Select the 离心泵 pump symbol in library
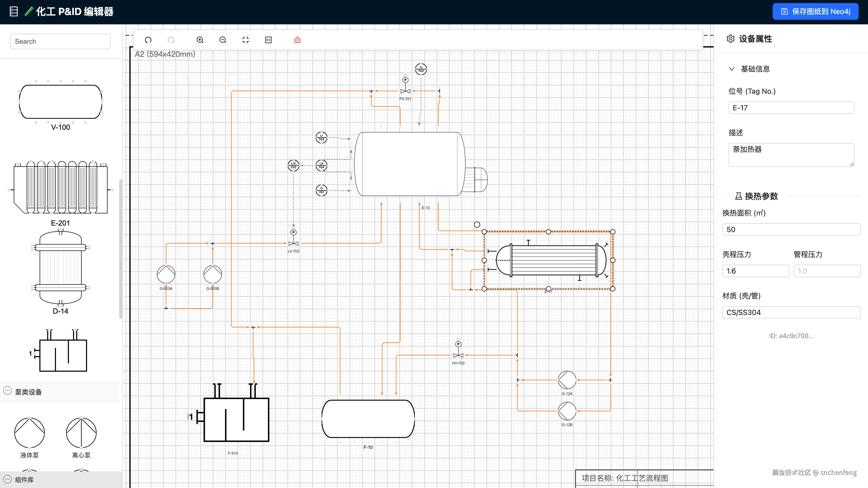This screenshot has width=868, height=488. tap(81, 433)
